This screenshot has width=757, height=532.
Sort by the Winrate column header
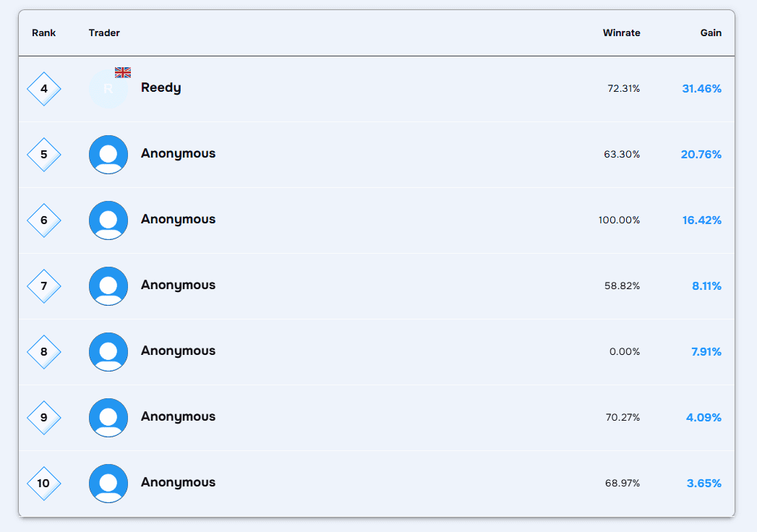621,33
